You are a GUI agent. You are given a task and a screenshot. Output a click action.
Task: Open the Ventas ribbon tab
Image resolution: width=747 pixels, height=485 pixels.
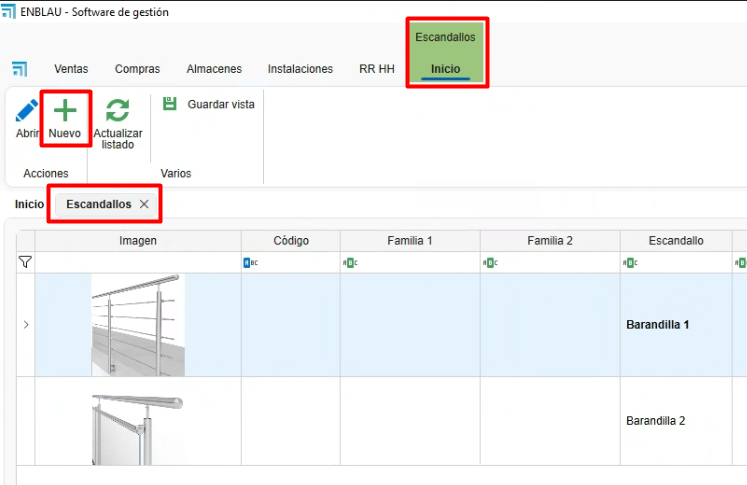[x=71, y=69]
